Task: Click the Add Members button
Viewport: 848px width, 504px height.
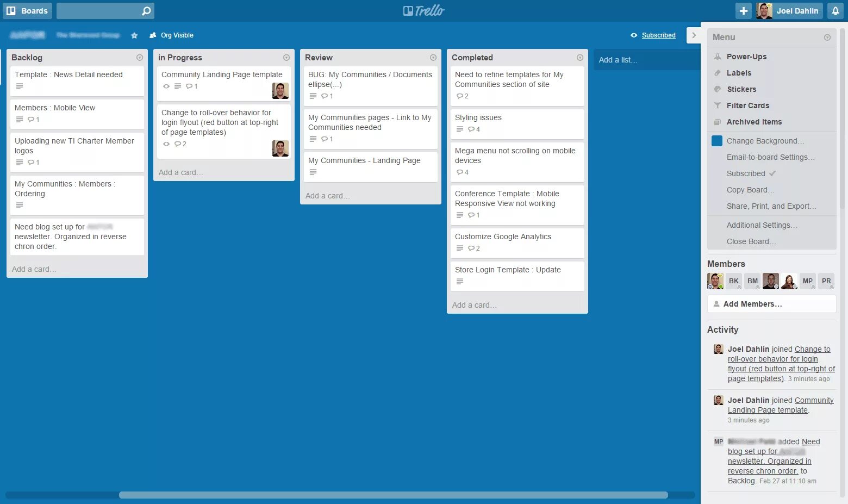Action: (x=771, y=304)
